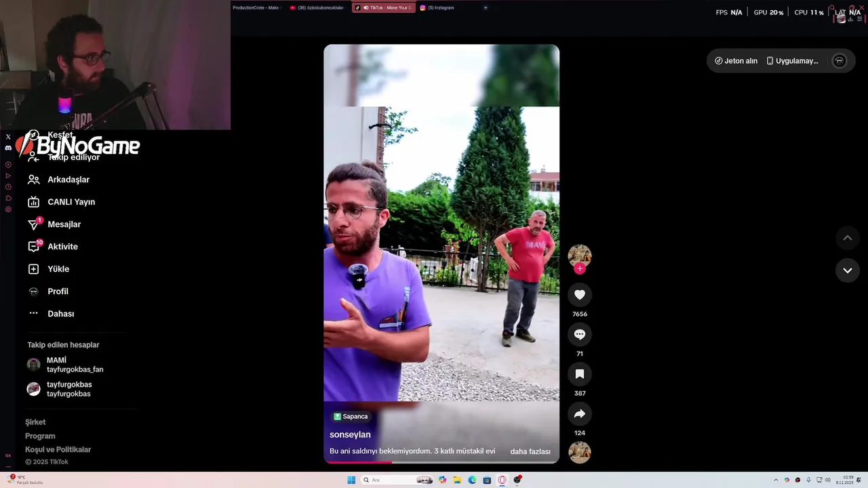
Task: Like the video with the heart icon
Action: click(x=580, y=295)
